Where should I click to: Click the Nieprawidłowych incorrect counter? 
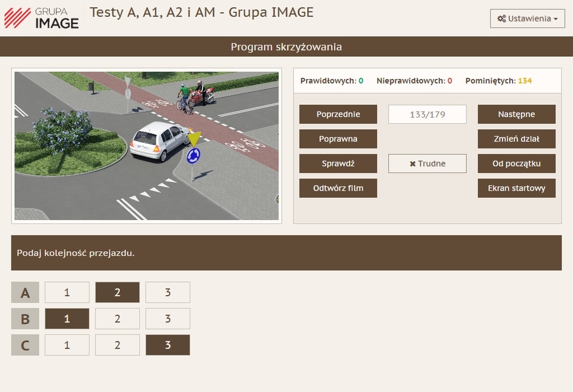[414, 81]
